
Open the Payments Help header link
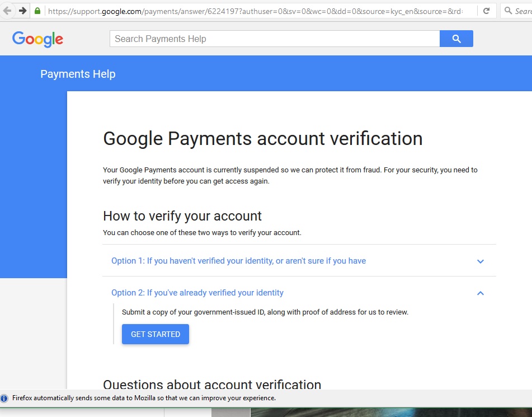78,74
